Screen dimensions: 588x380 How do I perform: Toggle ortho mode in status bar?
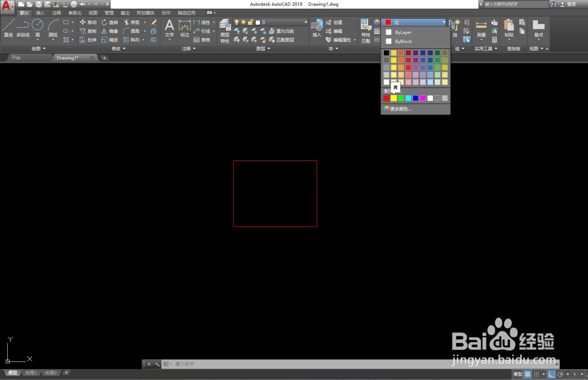pos(551,374)
